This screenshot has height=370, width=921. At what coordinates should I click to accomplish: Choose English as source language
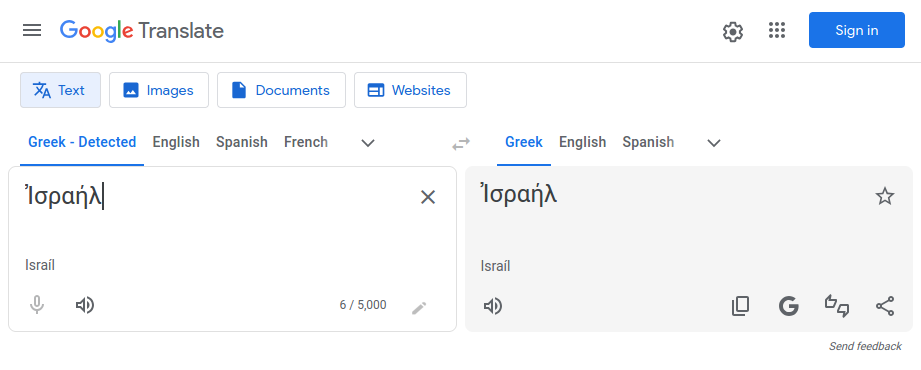[176, 142]
